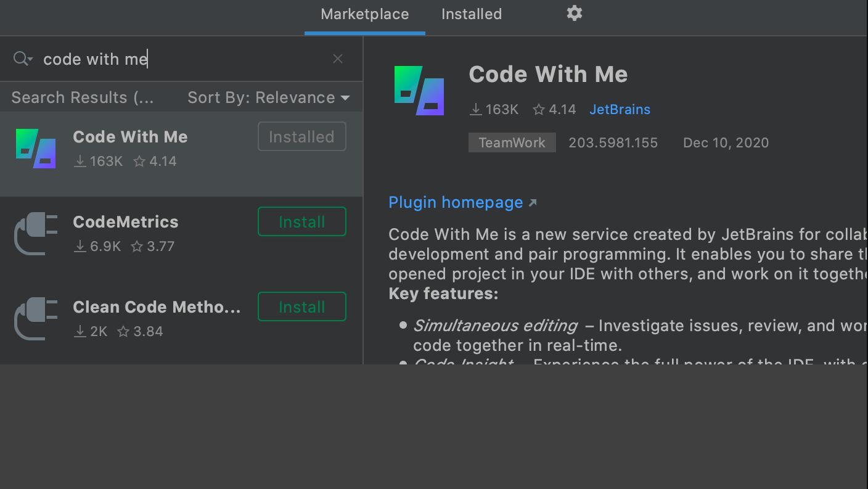Click the 4.14 rating in results list
The height and width of the screenshot is (489, 868).
point(155,161)
